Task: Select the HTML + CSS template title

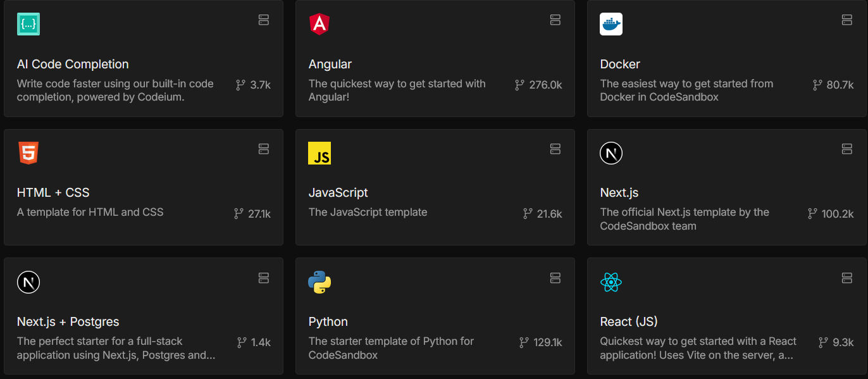Action: (x=53, y=193)
